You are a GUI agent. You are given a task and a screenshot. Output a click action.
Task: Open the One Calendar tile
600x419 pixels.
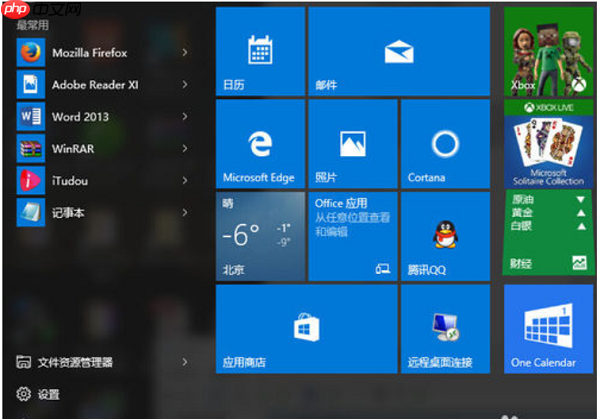549,329
